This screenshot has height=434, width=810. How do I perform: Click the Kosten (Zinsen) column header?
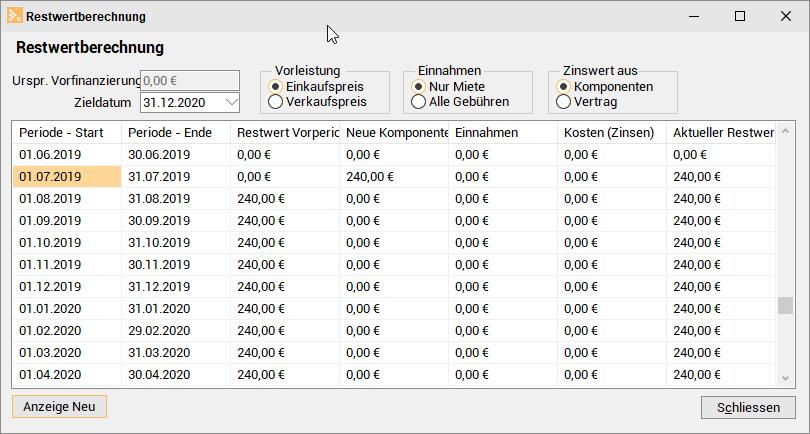click(x=610, y=133)
